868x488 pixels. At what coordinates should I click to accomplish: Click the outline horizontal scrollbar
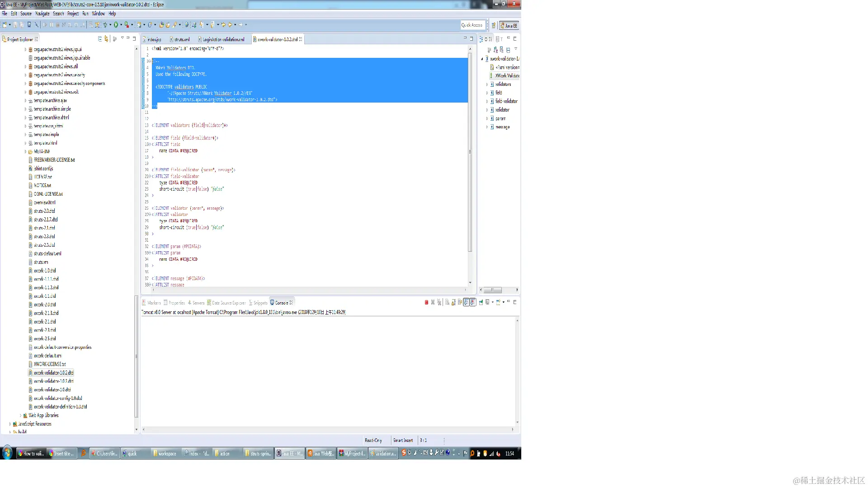click(x=493, y=290)
